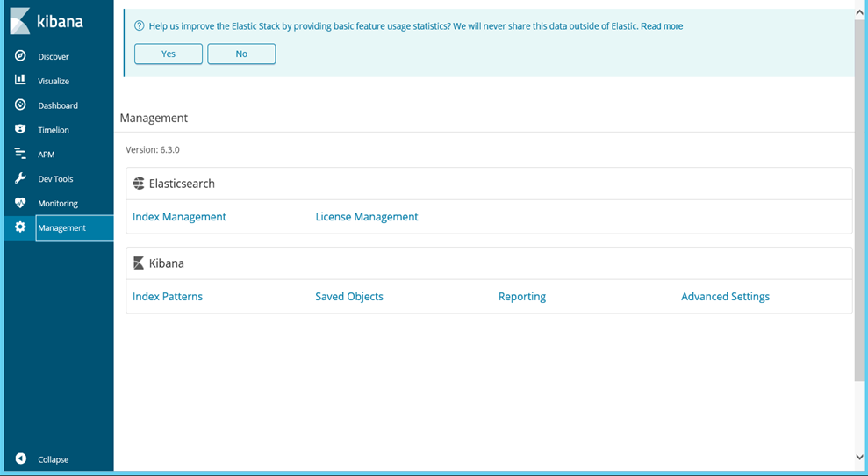Click the Management page heading
868x476 pixels.
coord(154,118)
